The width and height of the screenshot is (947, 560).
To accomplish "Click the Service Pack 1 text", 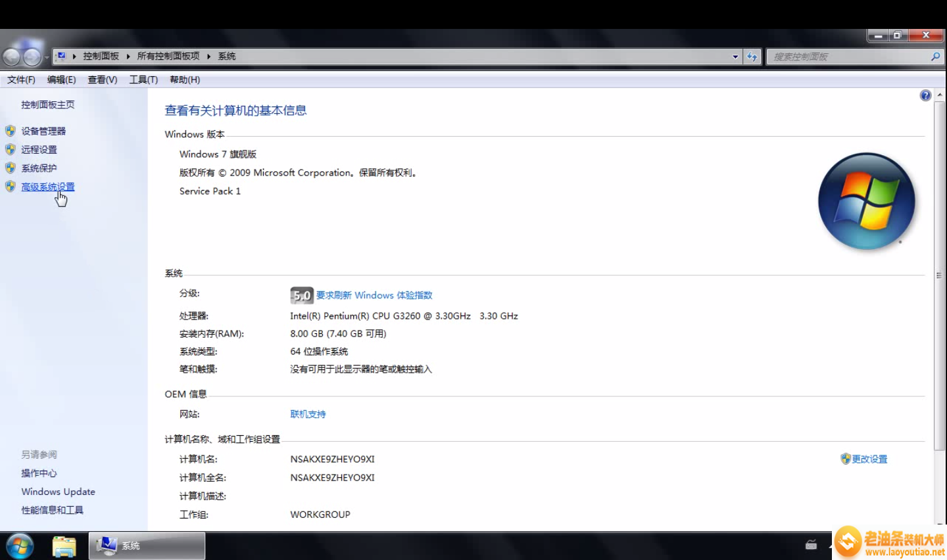I will 210,191.
